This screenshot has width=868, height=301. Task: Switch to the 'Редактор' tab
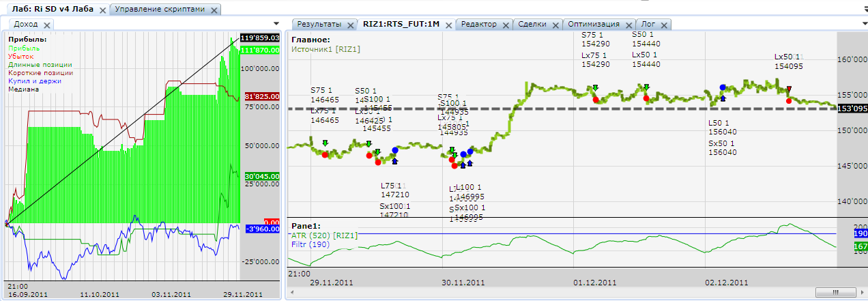[479, 25]
